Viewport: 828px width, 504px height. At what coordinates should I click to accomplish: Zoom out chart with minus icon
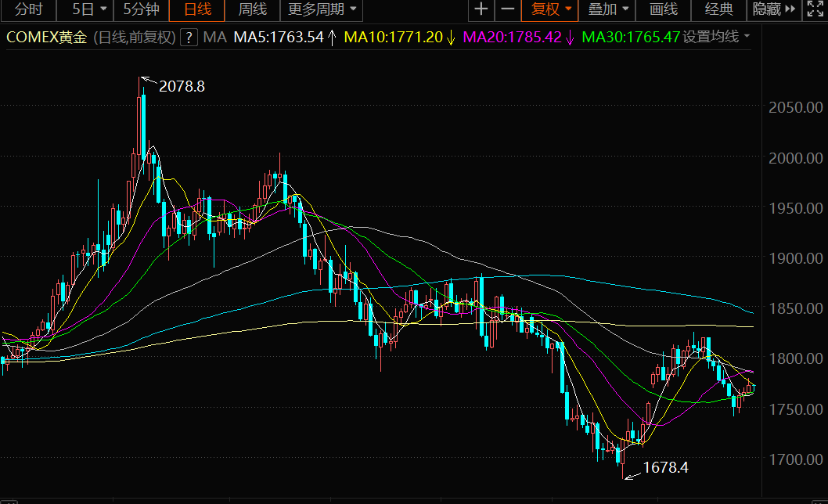click(507, 9)
